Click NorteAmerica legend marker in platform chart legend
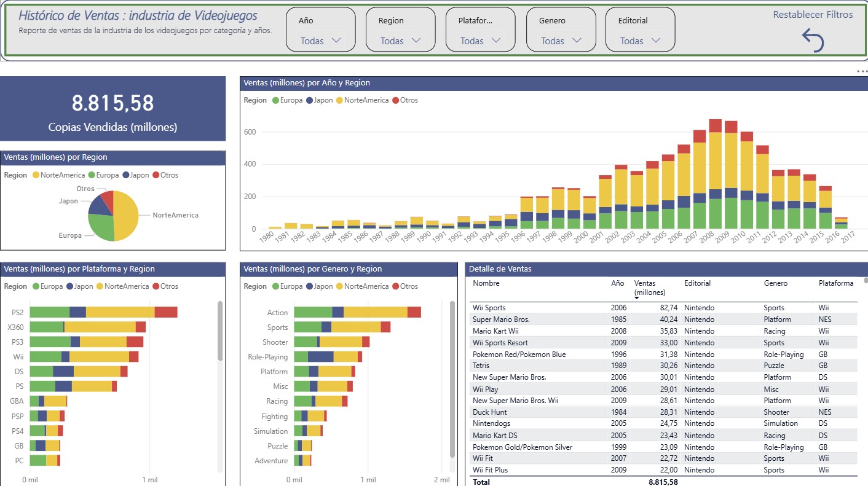 click(x=100, y=286)
